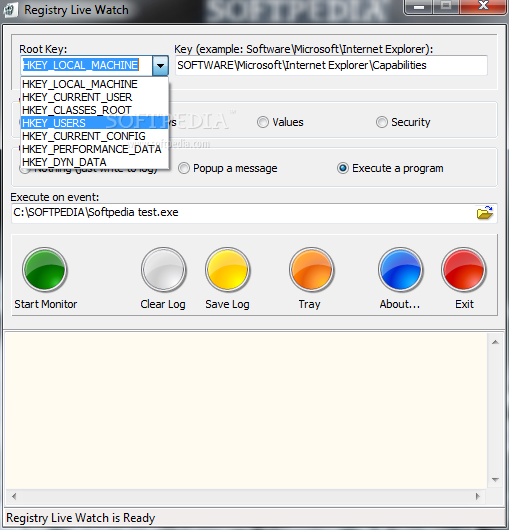Viewport: 509px width, 530px height.
Task: Pick HKEY_DYN_DATA from the list
Action: 95,162
